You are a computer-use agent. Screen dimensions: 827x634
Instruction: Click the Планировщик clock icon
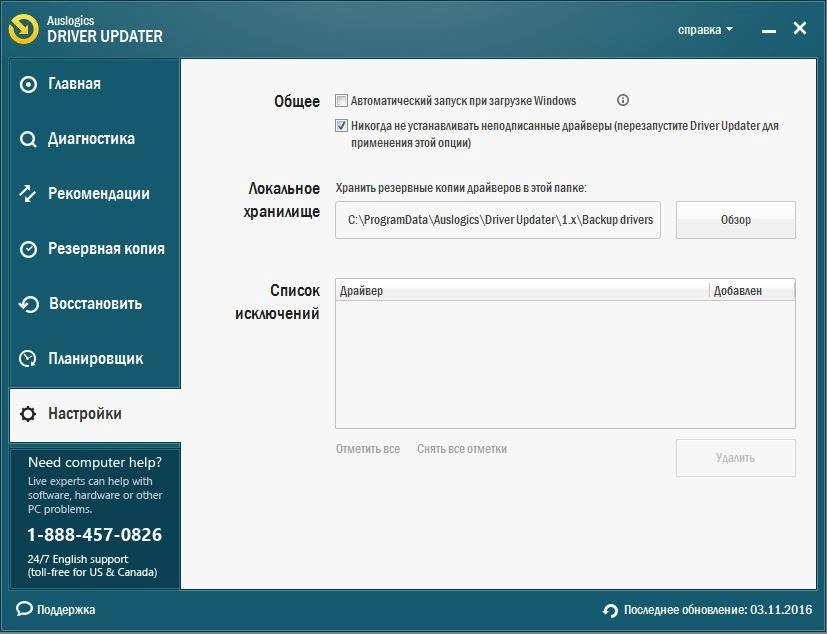[x=28, y=359]
